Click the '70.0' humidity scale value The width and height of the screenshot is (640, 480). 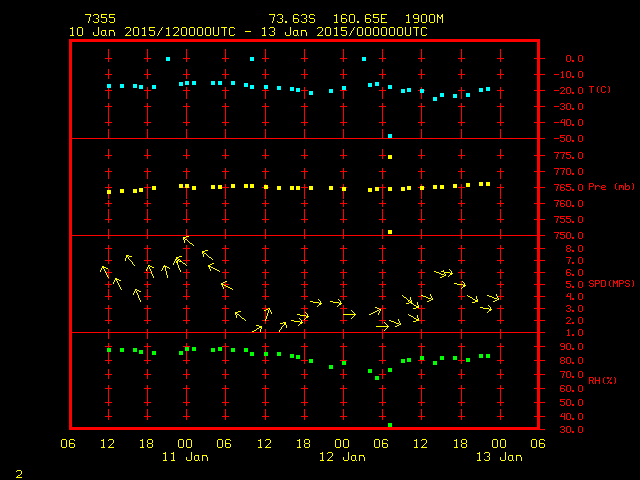coord(571,375)
